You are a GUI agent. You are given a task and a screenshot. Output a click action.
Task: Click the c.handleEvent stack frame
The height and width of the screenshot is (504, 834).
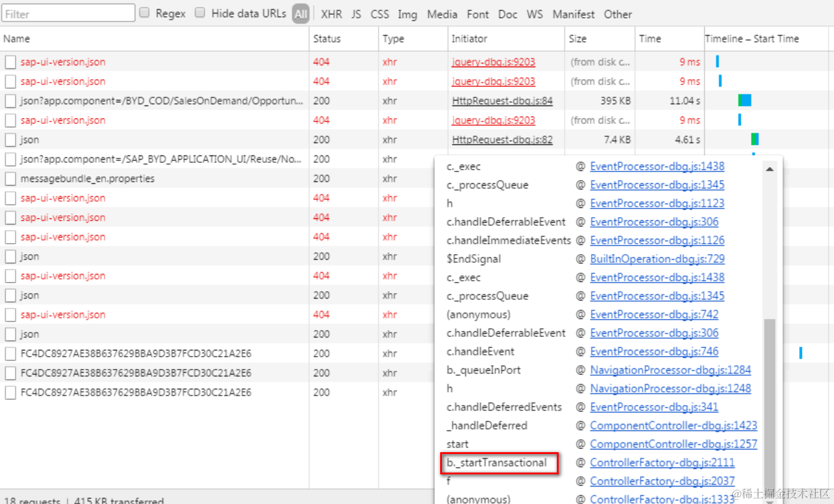tap(480, 351)
